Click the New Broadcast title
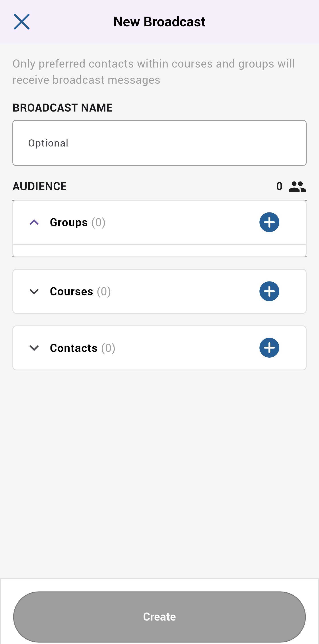The height and width of the screenshot is (644, 319). click(159, 22)
